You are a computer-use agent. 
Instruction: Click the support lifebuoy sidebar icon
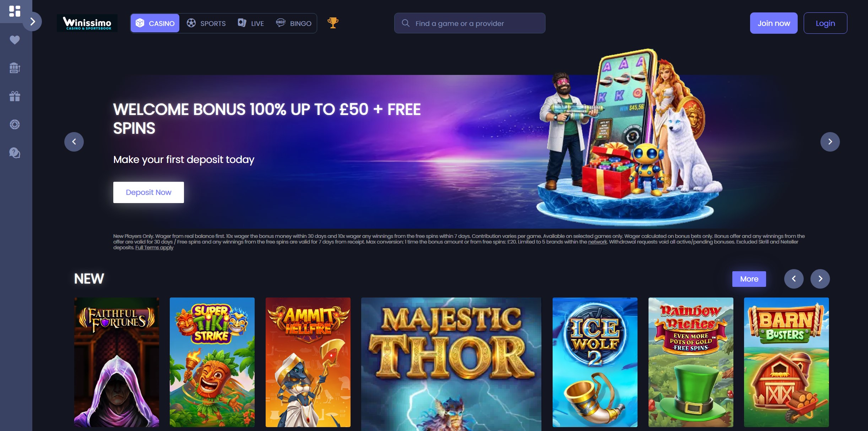click(15, 124)
